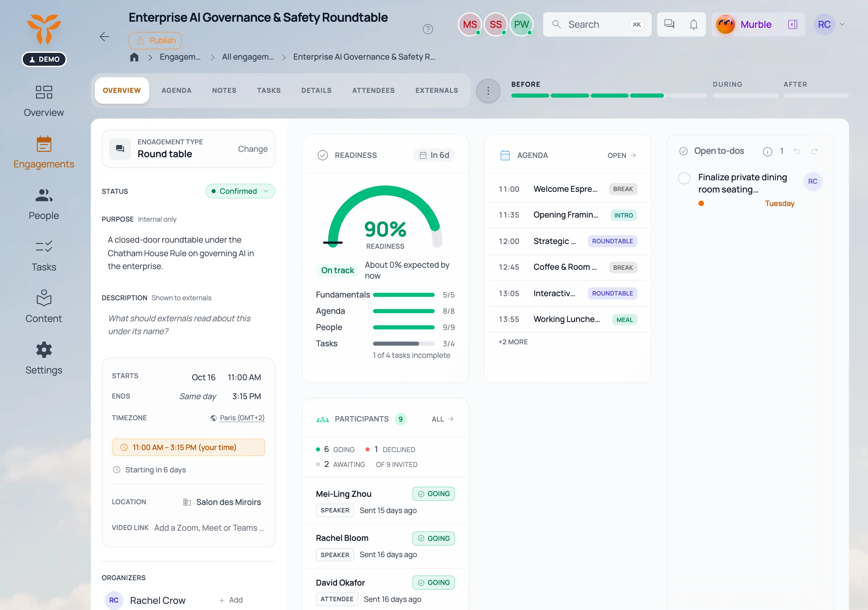Switch to the Externals tab
This screenshot has width=868, height=610.
(436, 91)
